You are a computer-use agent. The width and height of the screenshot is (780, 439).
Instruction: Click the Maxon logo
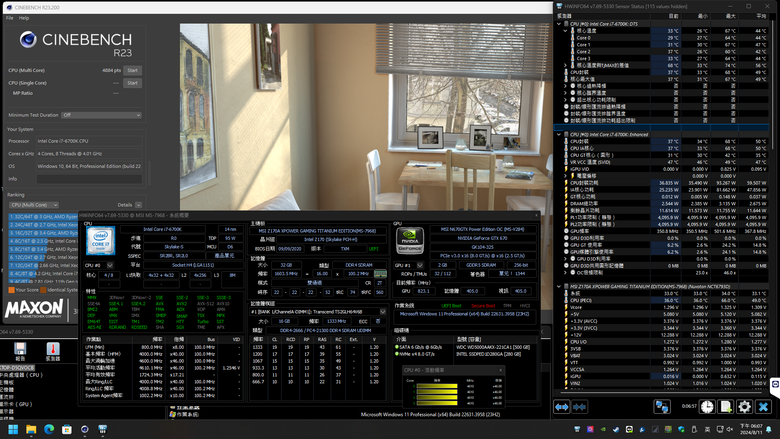pos(34,308)
